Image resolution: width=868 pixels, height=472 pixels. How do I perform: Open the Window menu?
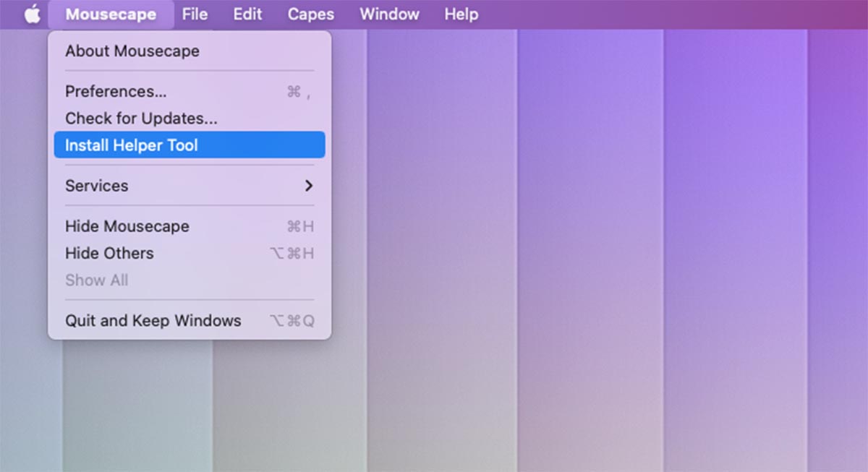coord(389,14)
